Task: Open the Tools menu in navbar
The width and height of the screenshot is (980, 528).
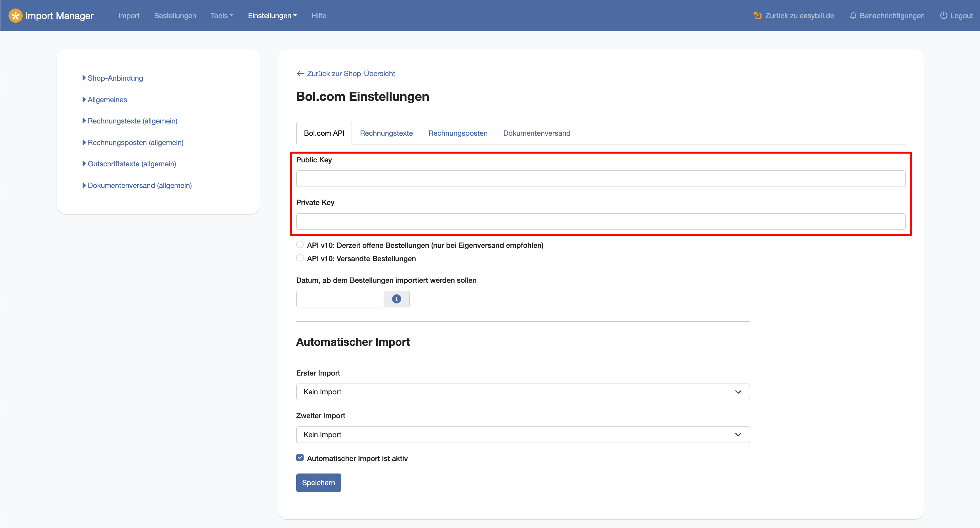Action: (x=222, y=16)
